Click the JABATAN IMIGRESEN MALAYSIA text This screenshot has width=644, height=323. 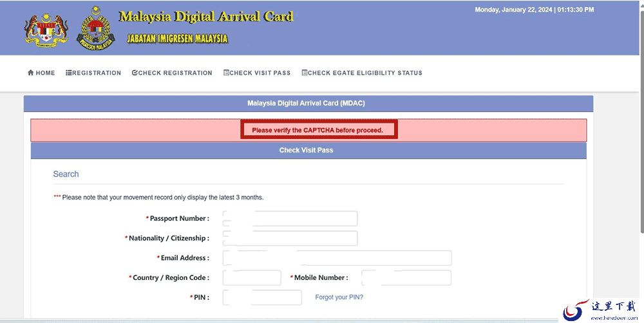(177, 39)
